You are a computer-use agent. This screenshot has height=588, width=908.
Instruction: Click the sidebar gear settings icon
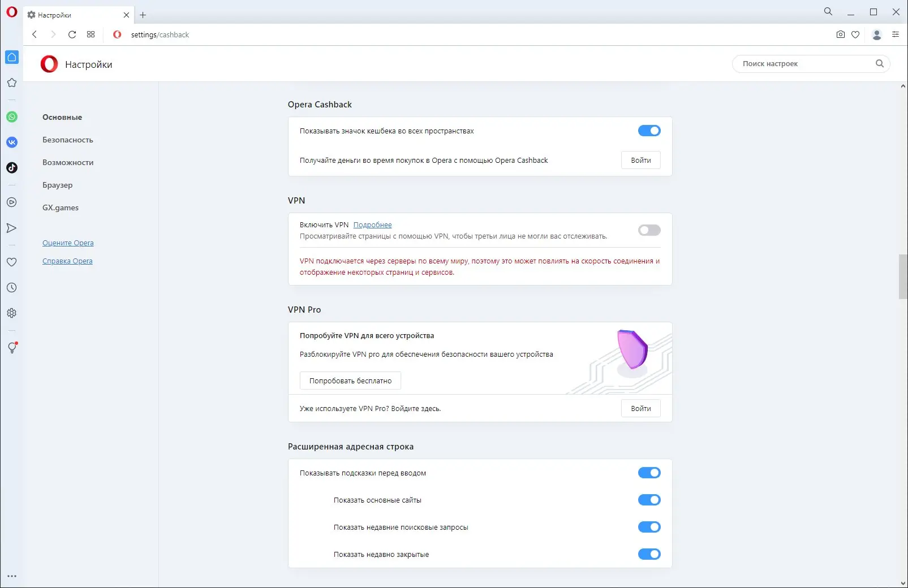pyautogui.click(x=12, y=313)
